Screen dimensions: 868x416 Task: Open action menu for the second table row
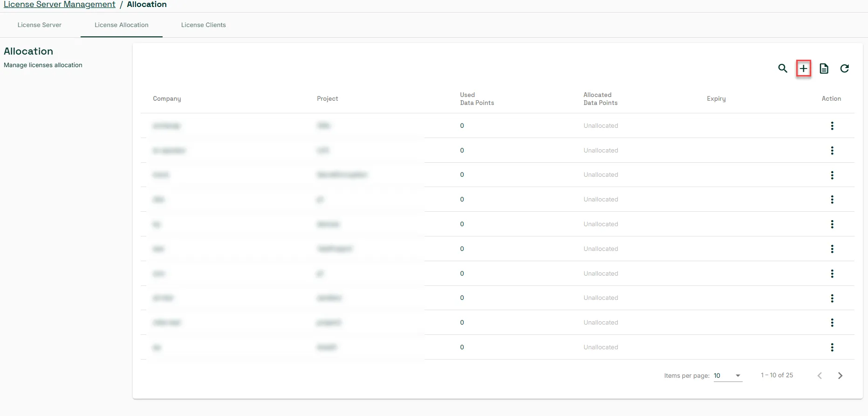coord(832,151)
